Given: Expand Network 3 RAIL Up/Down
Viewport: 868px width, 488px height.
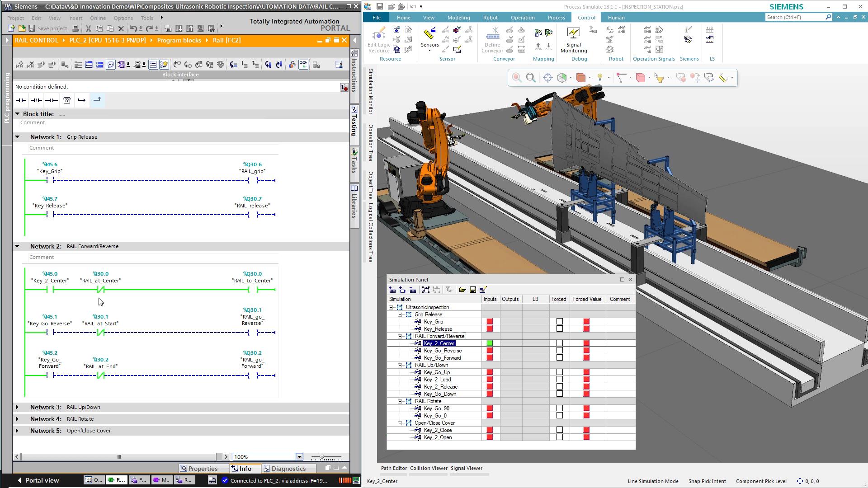Looking at the screenshot, I should click(x=17, y=407).
